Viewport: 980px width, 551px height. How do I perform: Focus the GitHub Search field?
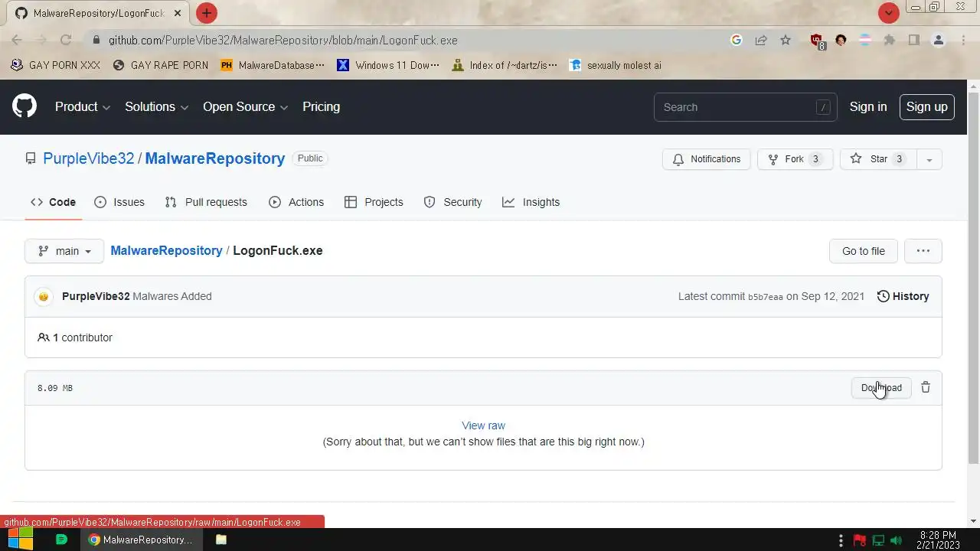(x=745, y=107)
